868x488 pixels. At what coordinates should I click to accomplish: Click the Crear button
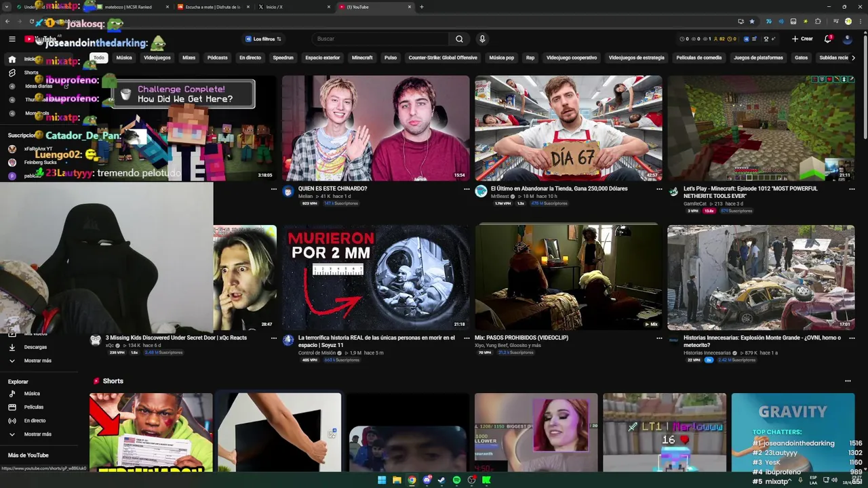(x=802, y=39)
